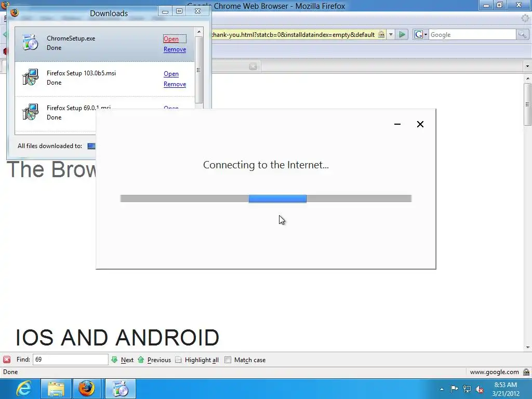Viewport: 532px width, 399px height.
Task: Open the downloads folder icon link
Action: pyautogui.click(x=91, y=146)
